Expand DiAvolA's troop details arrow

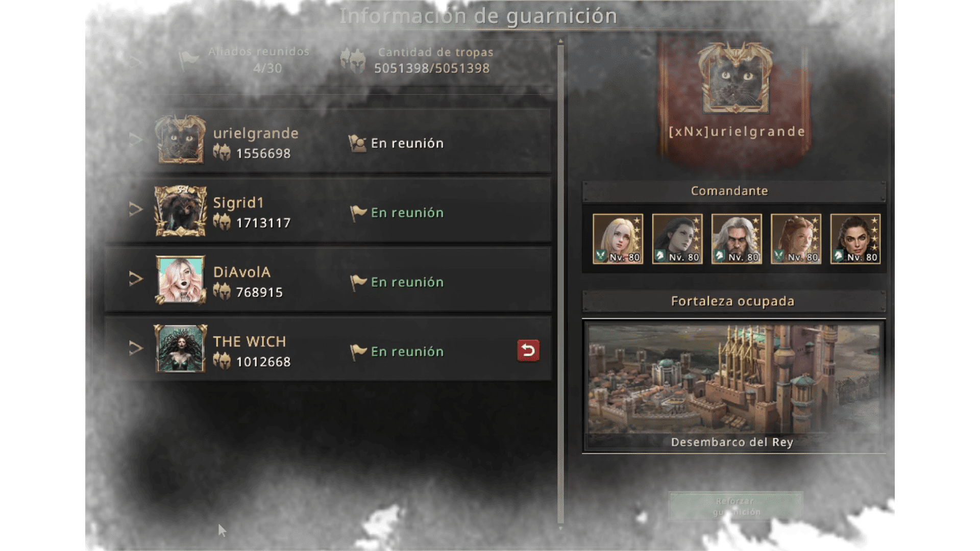tap(135, 279)
